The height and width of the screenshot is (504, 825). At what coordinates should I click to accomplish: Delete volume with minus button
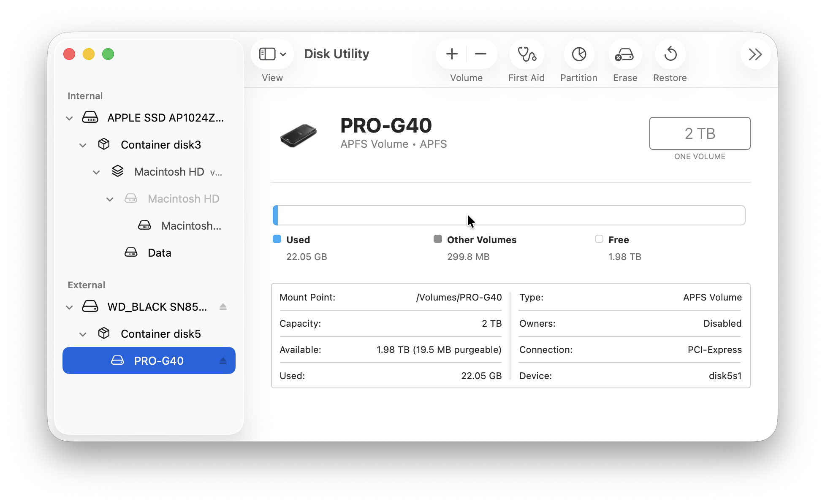coord(480,54)
